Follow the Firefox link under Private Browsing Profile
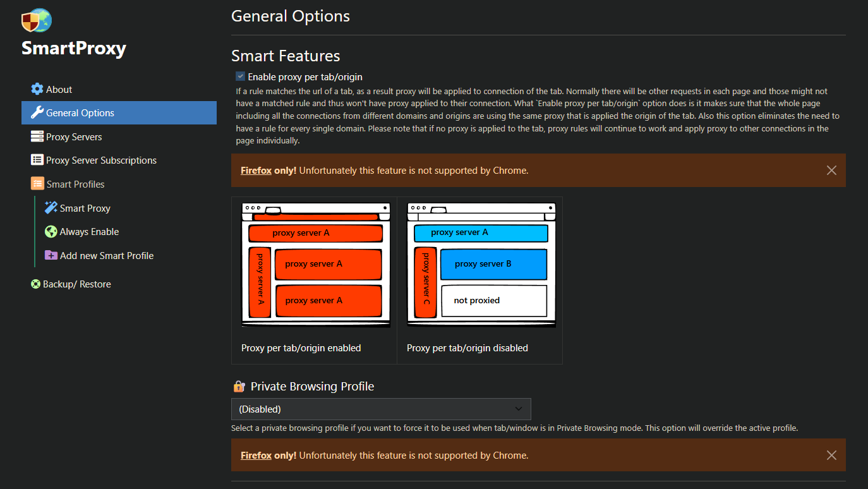 click(256, 455)
